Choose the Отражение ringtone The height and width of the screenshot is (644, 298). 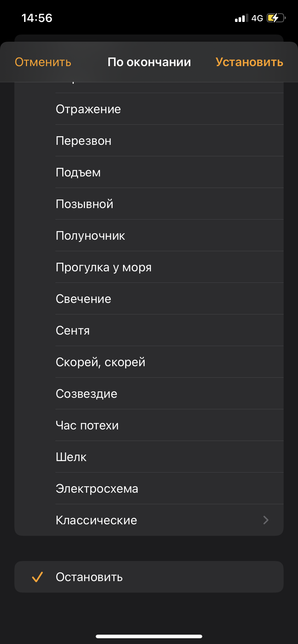pyautogui.click(x=149, y=109)
